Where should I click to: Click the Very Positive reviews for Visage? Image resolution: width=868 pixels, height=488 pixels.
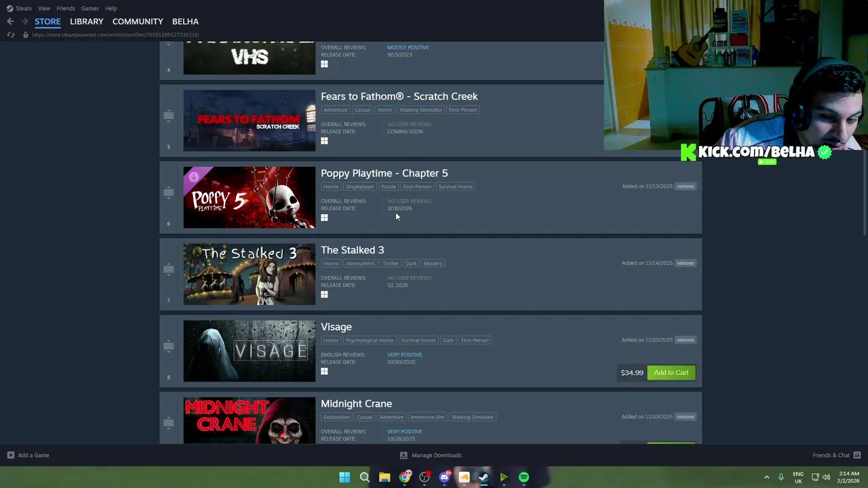click(x=404, y=354)
